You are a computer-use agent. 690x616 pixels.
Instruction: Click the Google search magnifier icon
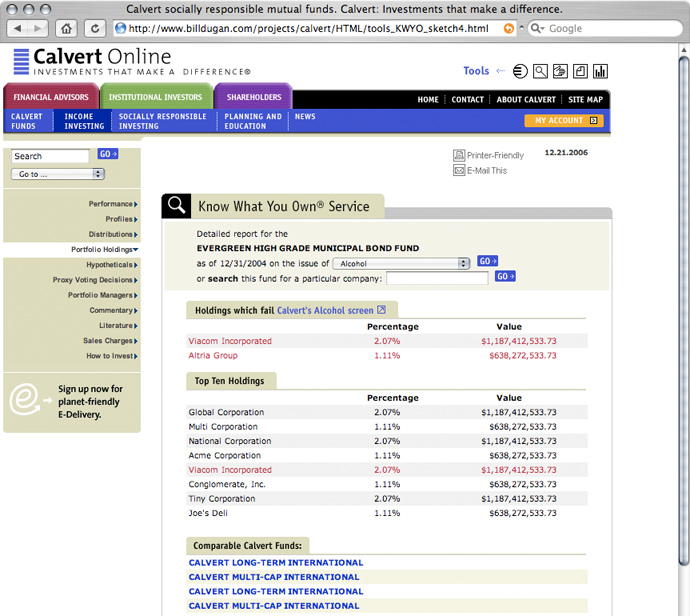(537, 29)
